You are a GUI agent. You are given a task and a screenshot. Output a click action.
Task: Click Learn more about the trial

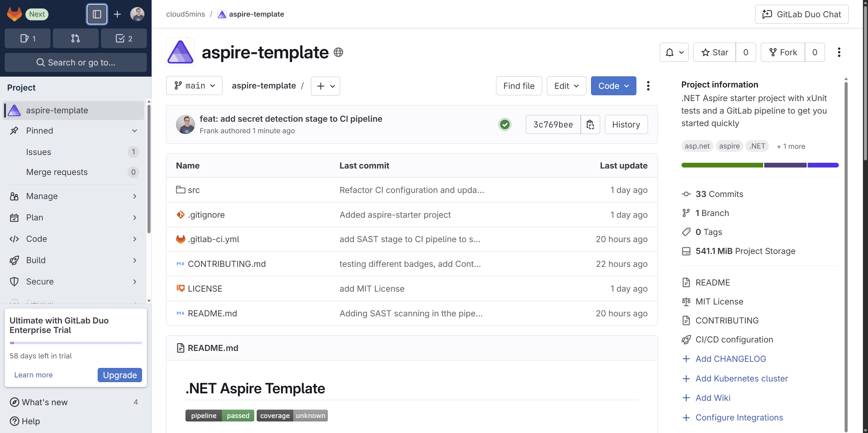[x=33, y=375]
